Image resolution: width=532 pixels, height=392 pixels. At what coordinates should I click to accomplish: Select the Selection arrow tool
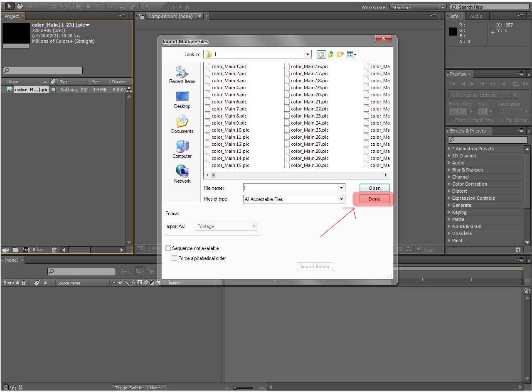[9, 6]
